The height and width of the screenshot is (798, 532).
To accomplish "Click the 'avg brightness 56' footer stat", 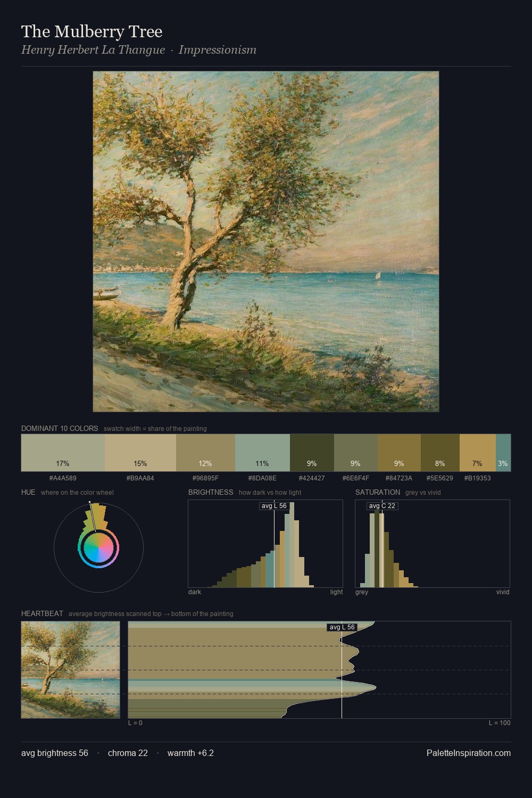I will click(55, 753).
